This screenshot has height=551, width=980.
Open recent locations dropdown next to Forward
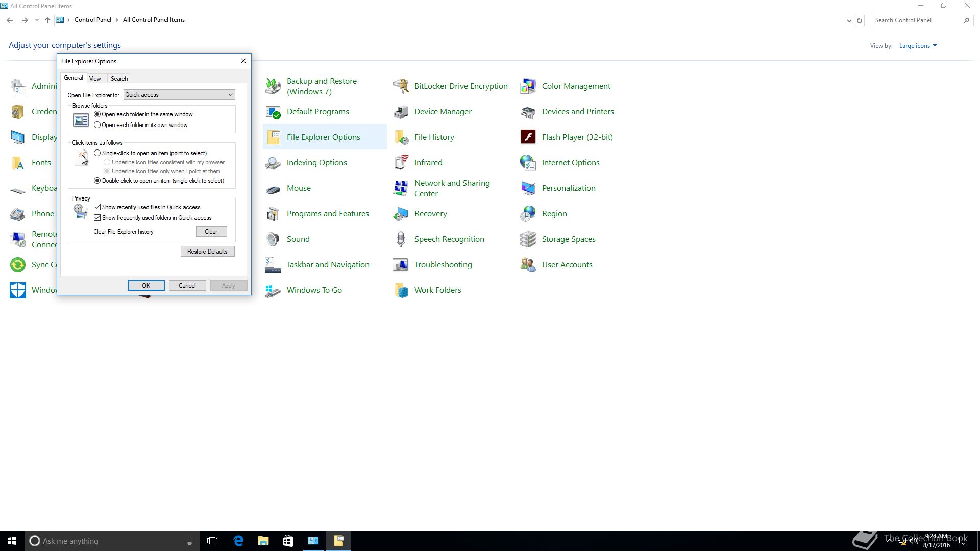37,20
